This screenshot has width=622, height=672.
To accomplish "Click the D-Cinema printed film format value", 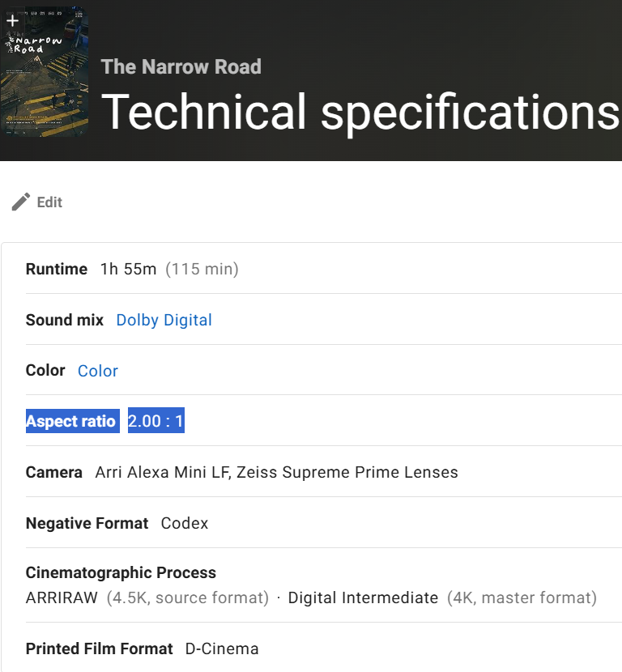I will coord(222,649).
